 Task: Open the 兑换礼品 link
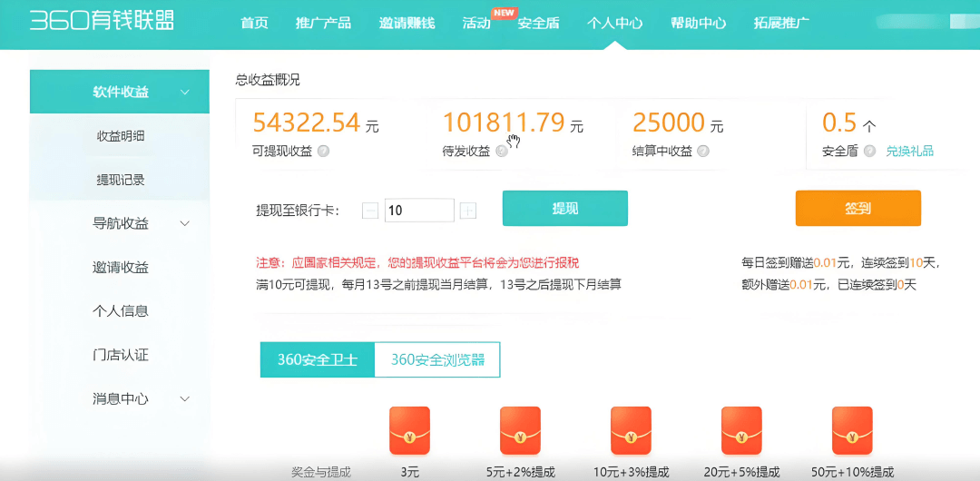point(909,152)
